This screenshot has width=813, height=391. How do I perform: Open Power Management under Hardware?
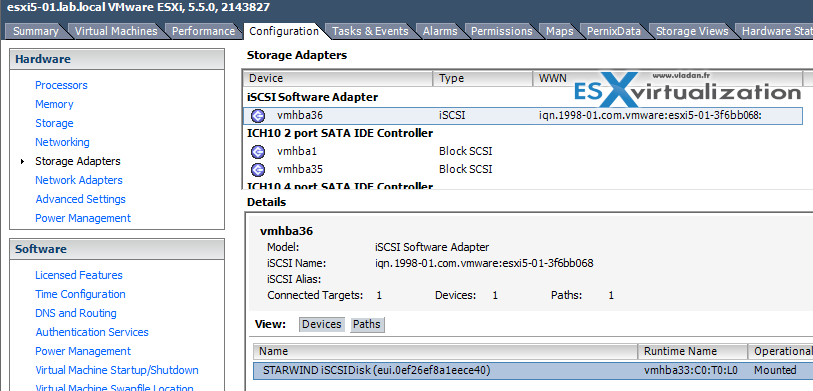(x=83, y=218)
